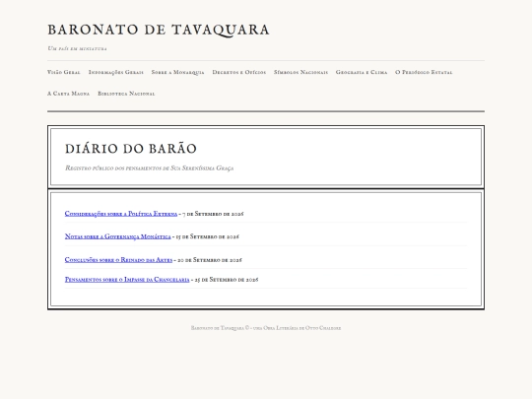The image size is (532, 399).
Task: Open Símbolos Nacionais page
Action: (300, 72)
